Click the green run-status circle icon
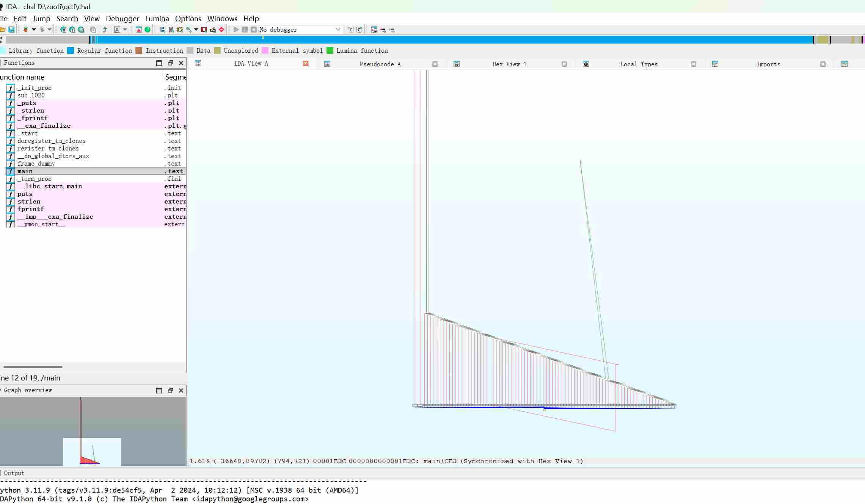This screenshot has width=865, height=504. 148,30
